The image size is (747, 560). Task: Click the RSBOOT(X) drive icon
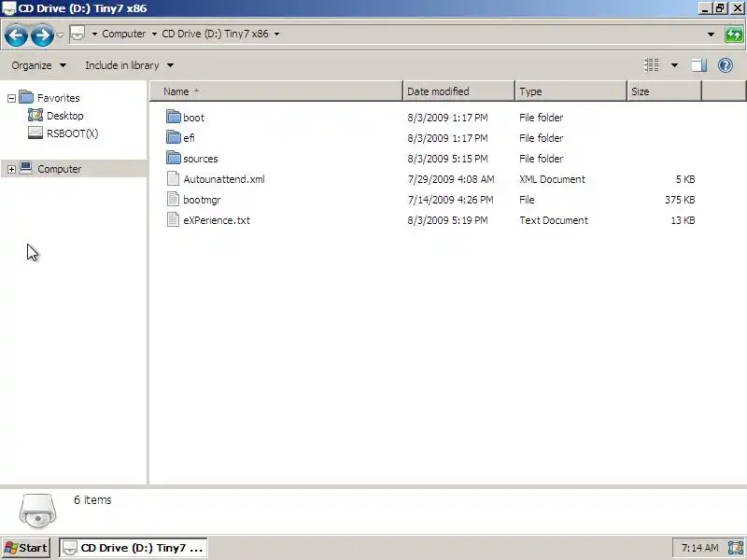(35, 133)
